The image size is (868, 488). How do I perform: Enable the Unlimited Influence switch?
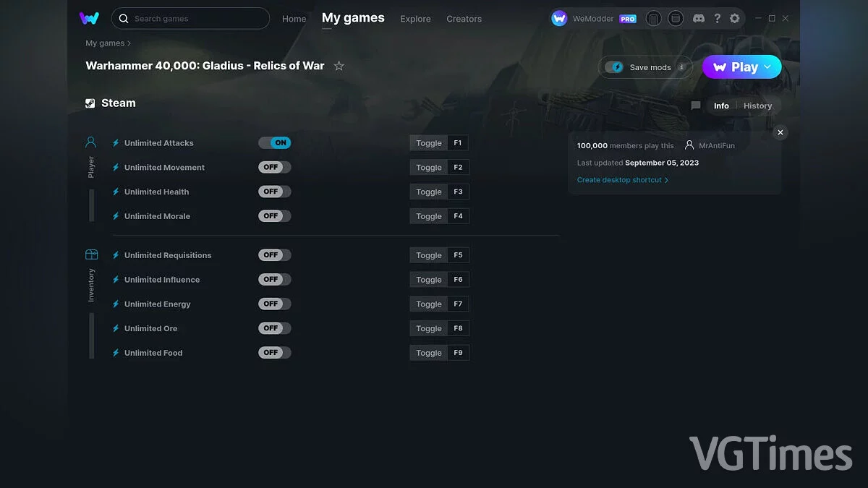275,280
